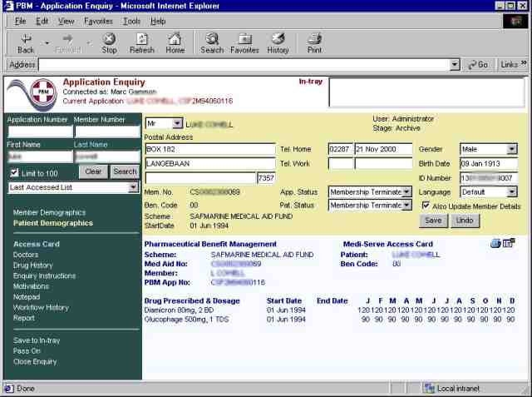Open the Tools menu

tap(131, 20)
